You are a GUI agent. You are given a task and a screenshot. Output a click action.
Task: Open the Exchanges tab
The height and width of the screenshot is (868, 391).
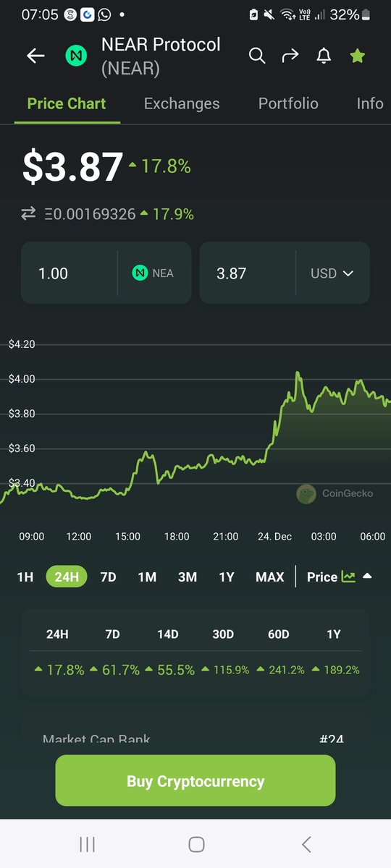pyautogui.click(x=182, y=103)
